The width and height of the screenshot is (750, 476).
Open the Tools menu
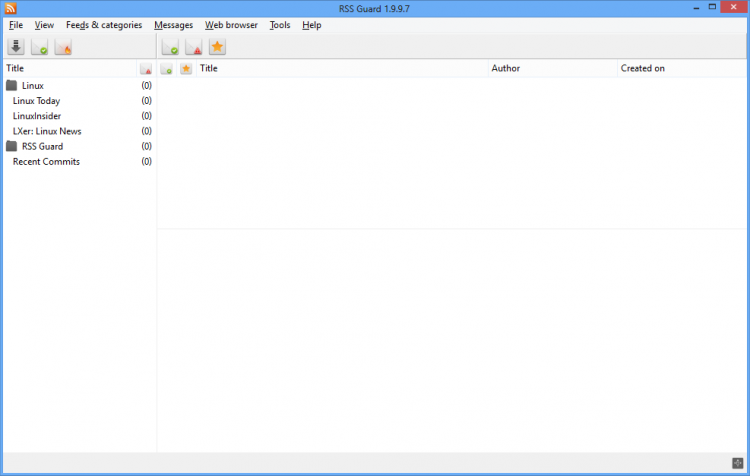pyautogui.click(x=280, y=25)
